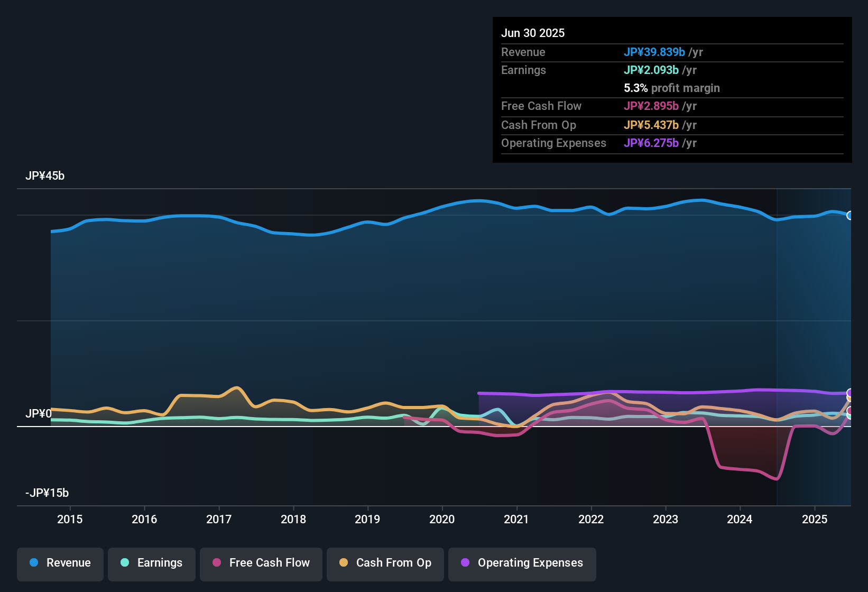868x592 pixels.
Task: Click the 2024 x-axis label
Action: [x=740, y=519]
